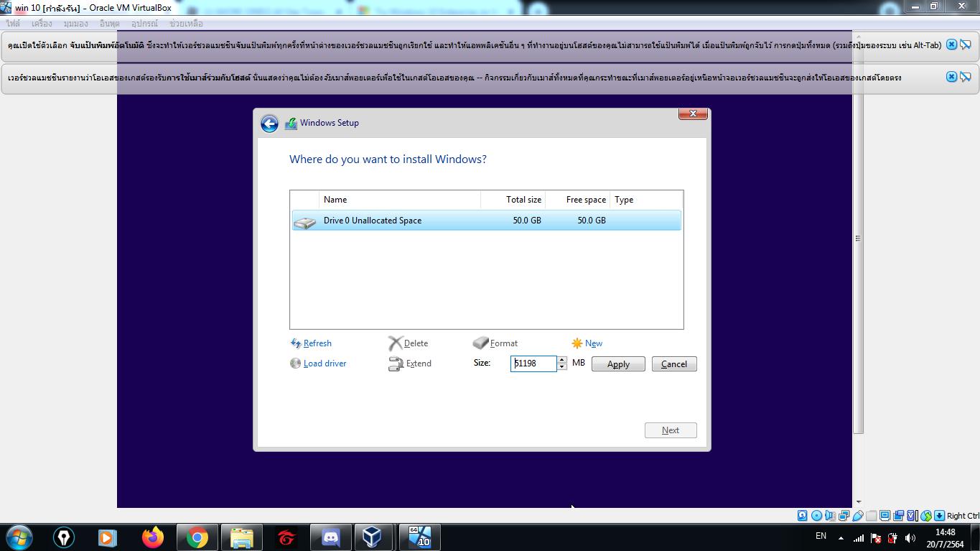Click the optical disc status icon
The image size is (980, 551).
[x=817, y=516]
